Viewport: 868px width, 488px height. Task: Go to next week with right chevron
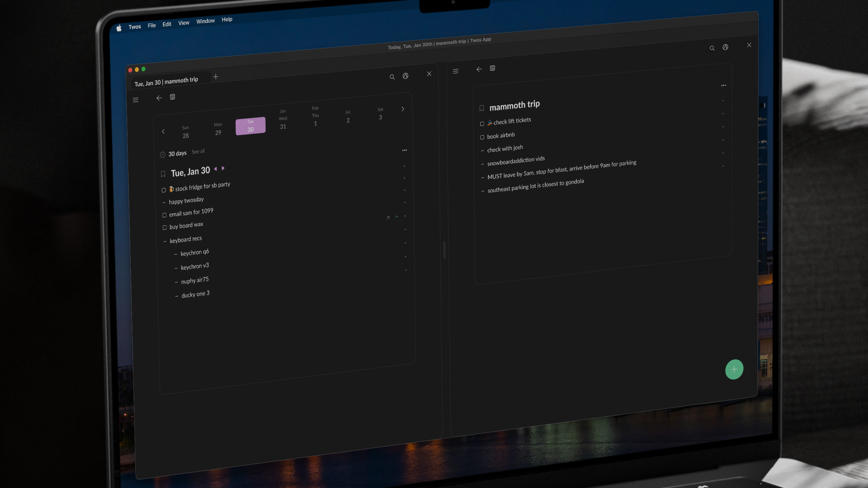pyautogui.click(x=403, y=109)
